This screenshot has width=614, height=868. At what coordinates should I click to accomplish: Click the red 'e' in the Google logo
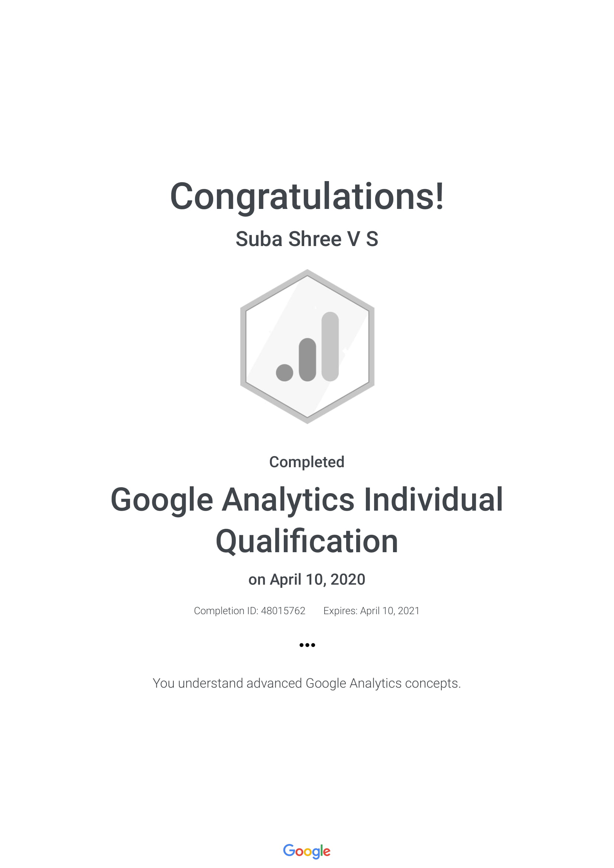pyautogui.click(x=327, y=852)
